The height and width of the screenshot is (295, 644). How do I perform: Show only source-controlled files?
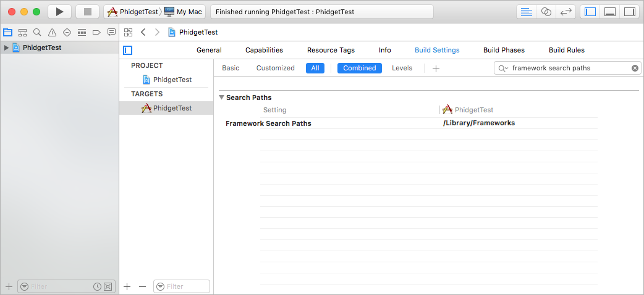[x=108, y=286]
